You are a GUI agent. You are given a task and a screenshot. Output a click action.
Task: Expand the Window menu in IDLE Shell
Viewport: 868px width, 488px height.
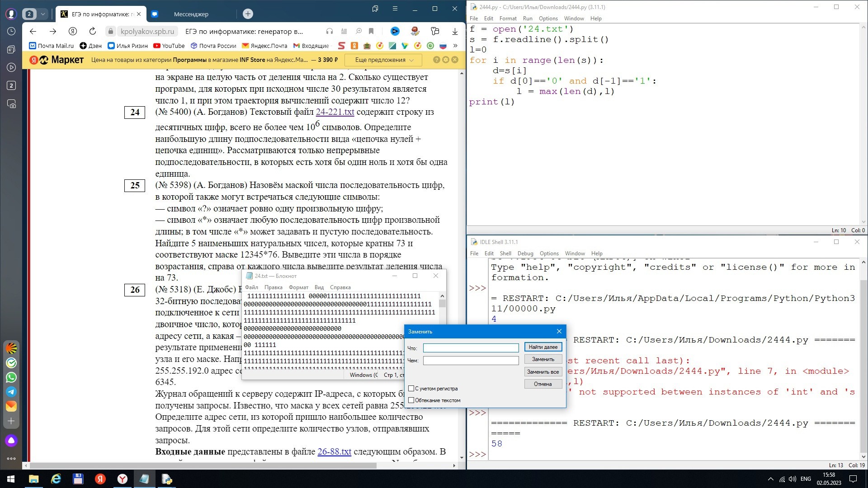point(576,253)
